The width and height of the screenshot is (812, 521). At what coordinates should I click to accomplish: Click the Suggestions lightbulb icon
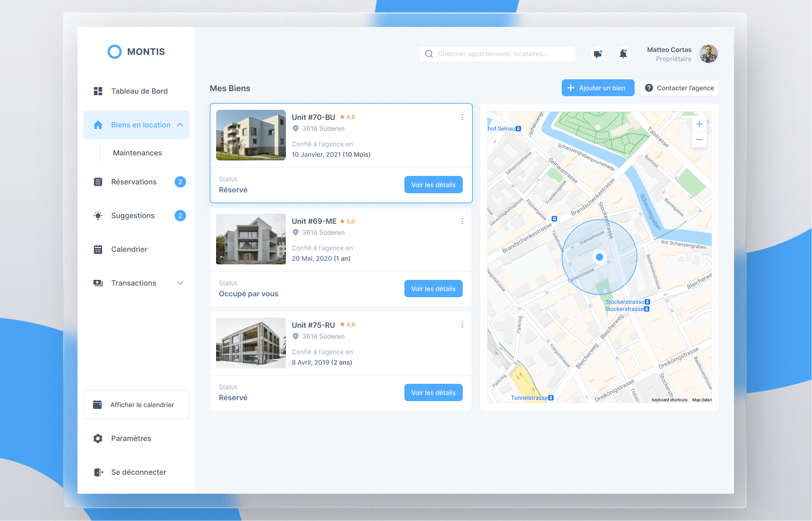(98, 216)
